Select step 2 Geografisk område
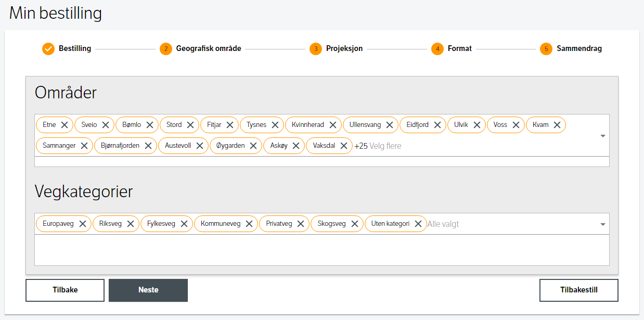Image resolution: width=644 pixels, height=320 pixels. [200, 48]
